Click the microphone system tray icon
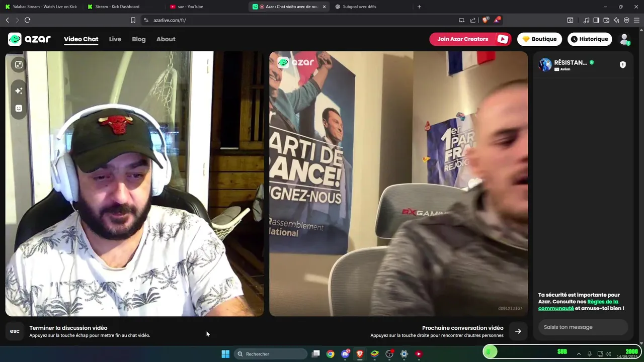644x362 pixels. click(590, 354)
